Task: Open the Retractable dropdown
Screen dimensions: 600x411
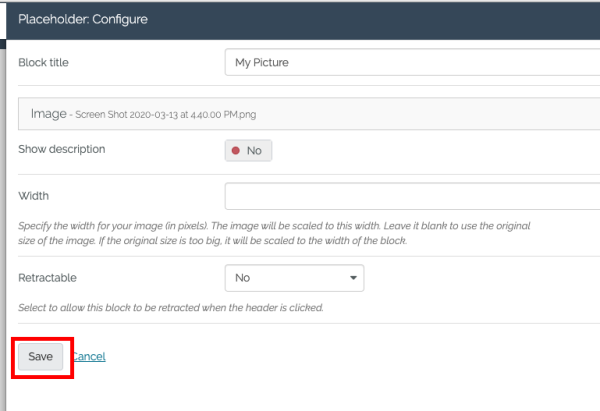Action: pyautogui.click(x=294, y=277)
